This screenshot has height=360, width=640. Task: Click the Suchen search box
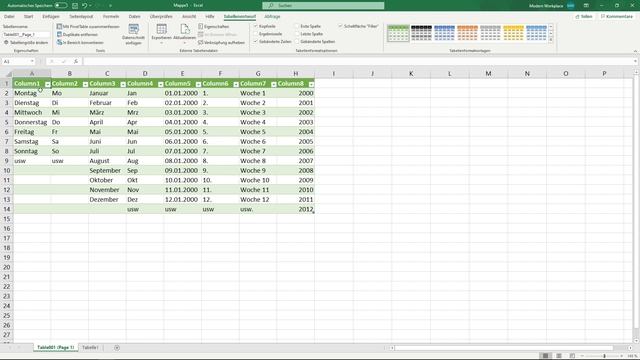(x=323, y=6)
